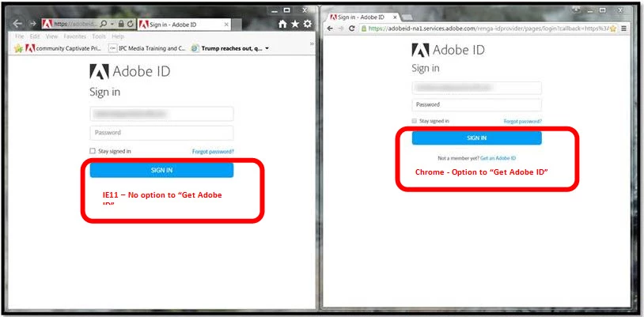644x317 pixels.
Task: Go back in the Chrome window
Action: click(330, 28)
